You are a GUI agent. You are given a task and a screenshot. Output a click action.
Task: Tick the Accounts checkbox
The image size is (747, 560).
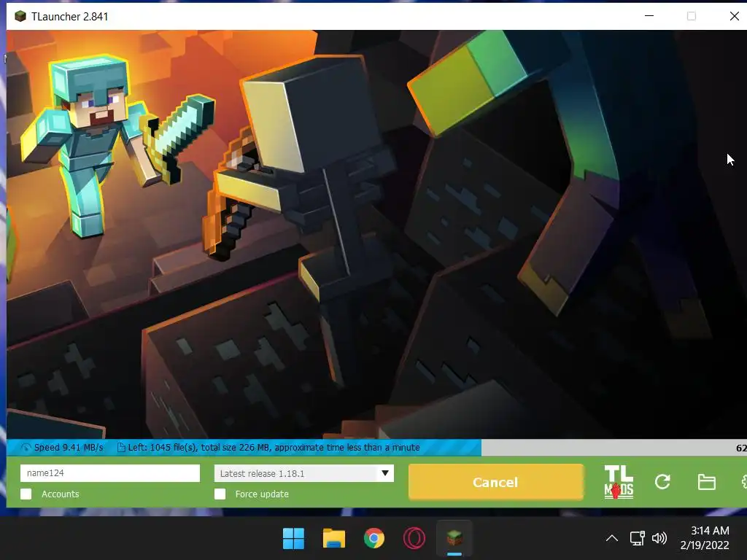[x=26, y=494]
